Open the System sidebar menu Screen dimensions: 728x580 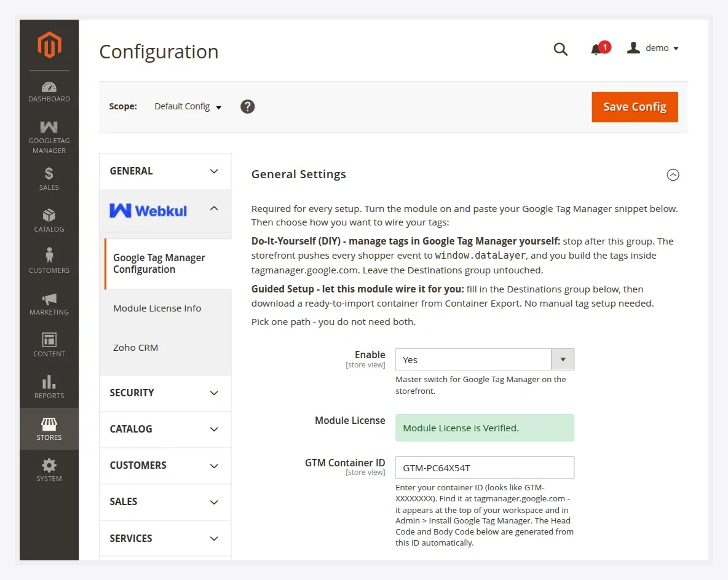pyautogui.click(x=49, y=471)
